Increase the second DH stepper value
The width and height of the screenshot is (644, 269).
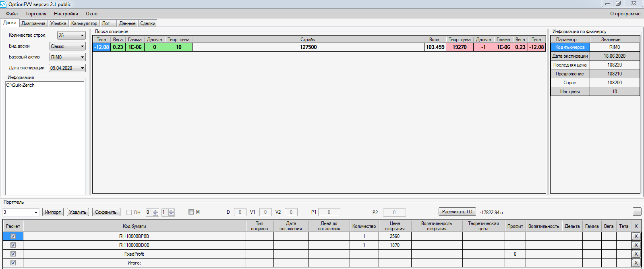click(171, 211)
